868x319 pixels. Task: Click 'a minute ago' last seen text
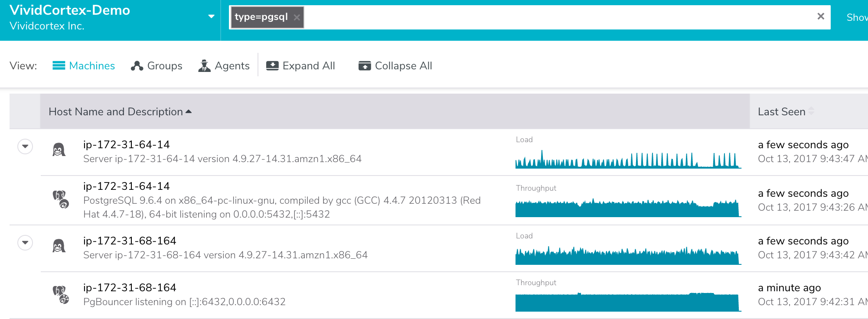[x=790, y=288]
